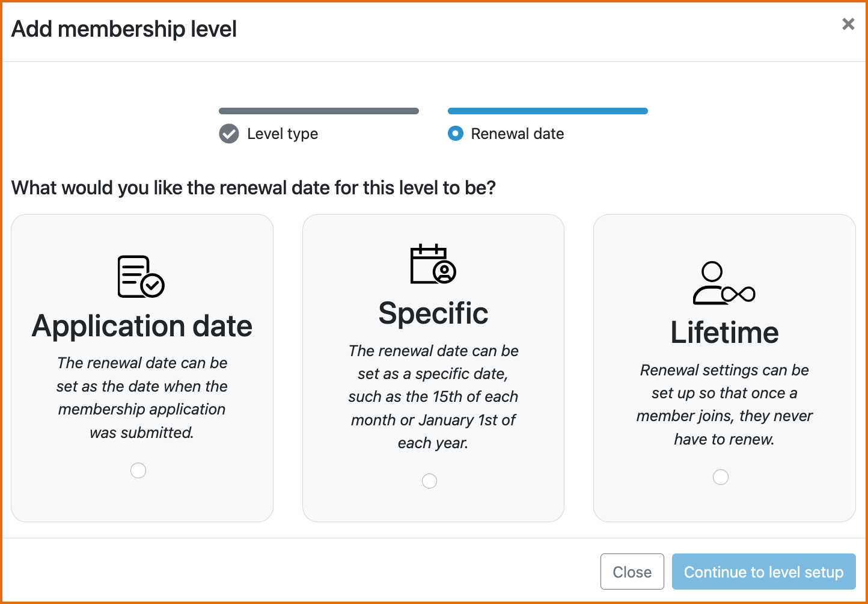Click the Renewal date step indicator circle
This screenshot has width=868, height=604.
click(456, 134)
